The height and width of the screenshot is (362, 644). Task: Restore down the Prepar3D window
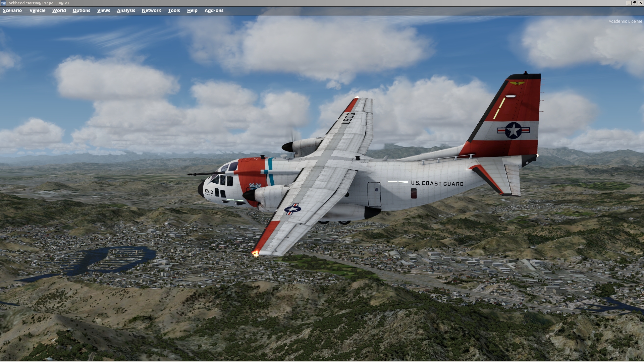[634, 3]
